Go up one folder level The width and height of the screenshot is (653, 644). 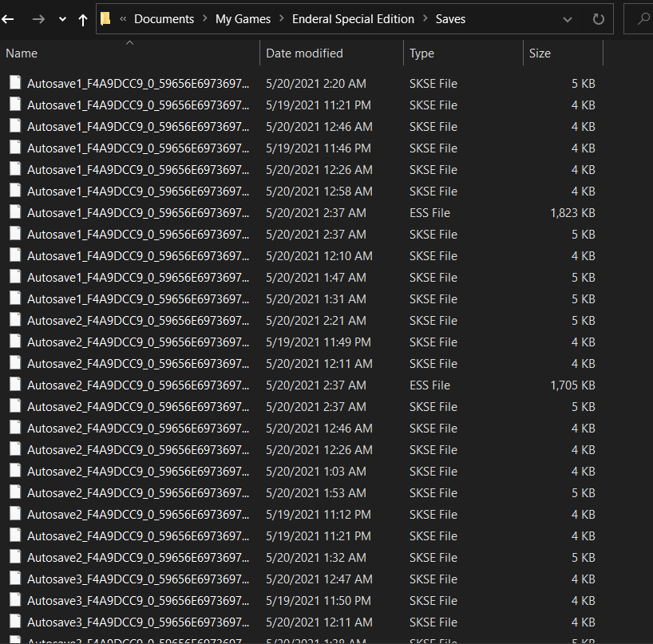pos(83,20)
